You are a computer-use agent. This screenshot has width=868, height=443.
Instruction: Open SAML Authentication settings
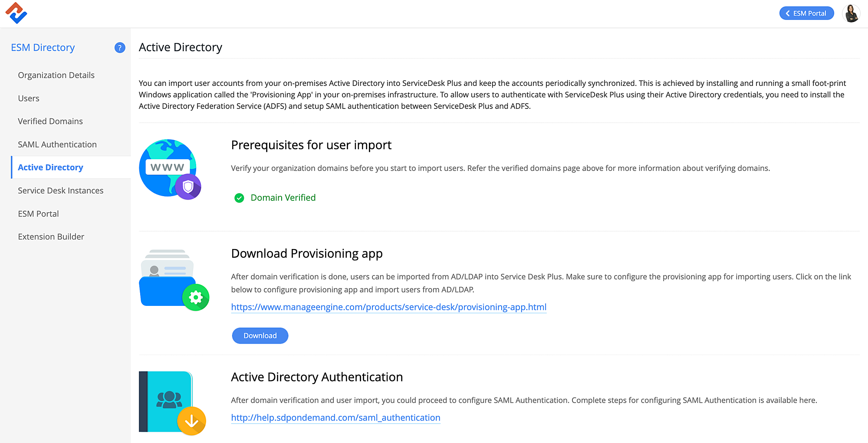click(57, 144)
